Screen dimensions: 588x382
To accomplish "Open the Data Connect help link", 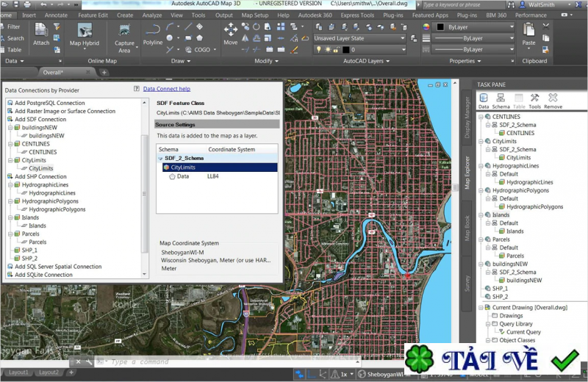I will (166, 89).
